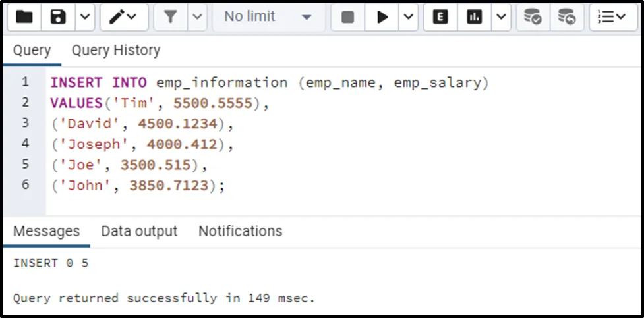Open the macros list menu
The height and width of the screenshot is (318, 644).
point(612,18)
